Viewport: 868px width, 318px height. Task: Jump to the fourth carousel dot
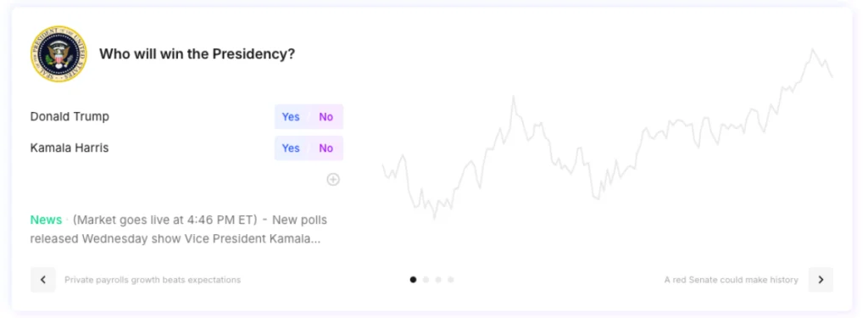click(451, 280)
